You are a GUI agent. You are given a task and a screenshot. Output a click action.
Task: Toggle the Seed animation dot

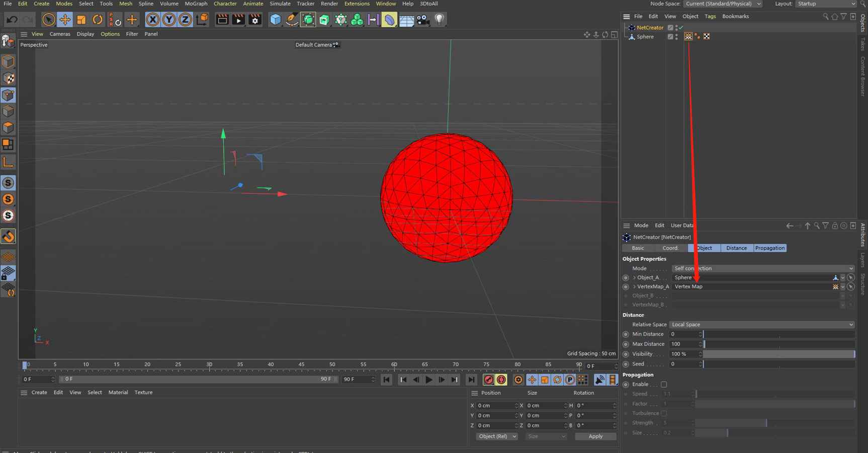tap(626, 364)
